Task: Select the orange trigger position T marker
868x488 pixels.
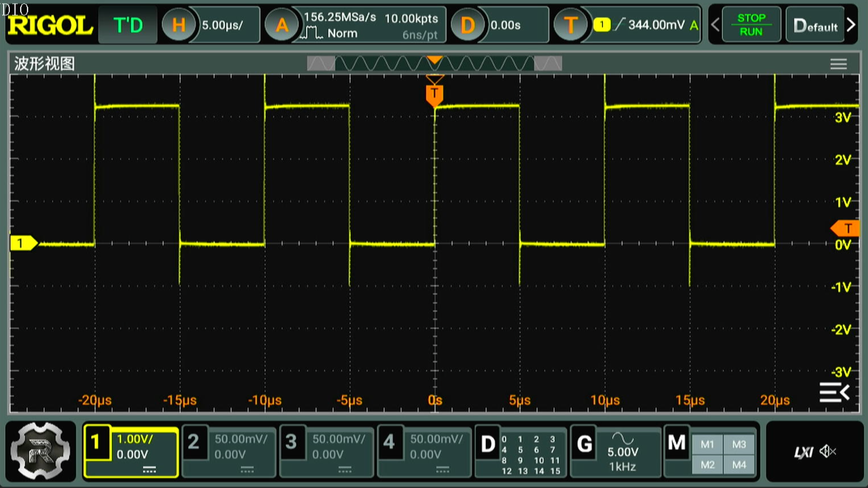Action: [x=434, y=95]
